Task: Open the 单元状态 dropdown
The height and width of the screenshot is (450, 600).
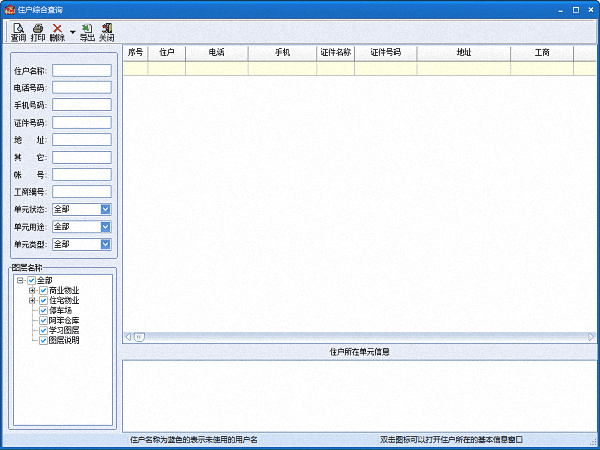Action: [x=105, y=209]
